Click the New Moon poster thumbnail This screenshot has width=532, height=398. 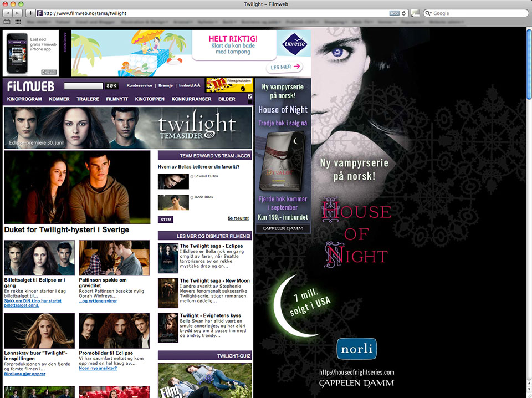pos(168,293)
